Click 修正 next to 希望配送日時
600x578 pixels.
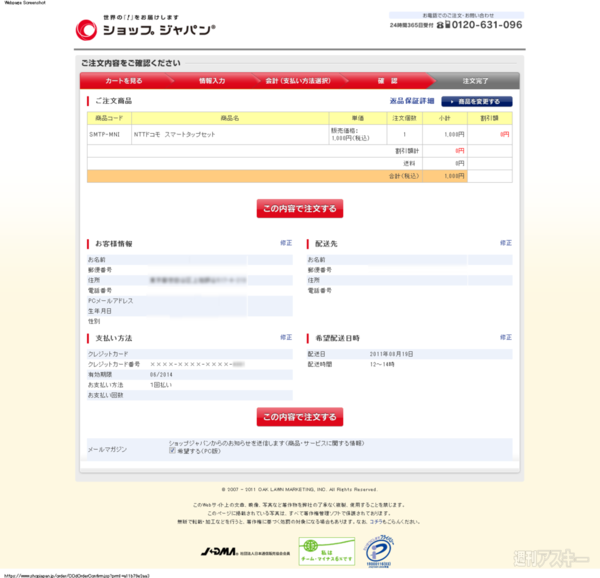click(x=505, y=337)
